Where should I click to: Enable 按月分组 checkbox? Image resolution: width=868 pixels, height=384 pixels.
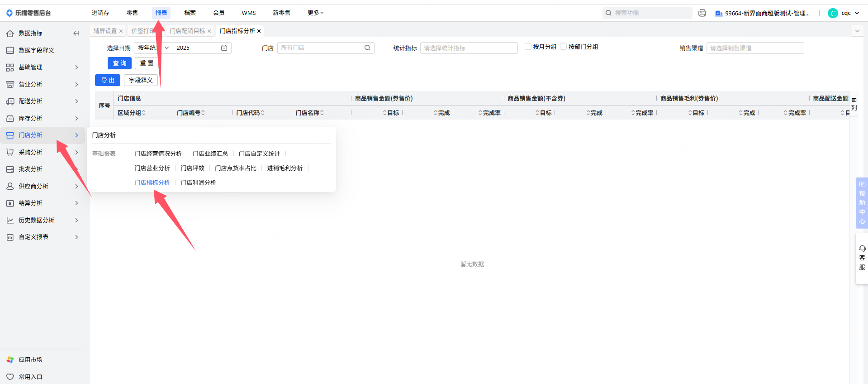(528, 47)
